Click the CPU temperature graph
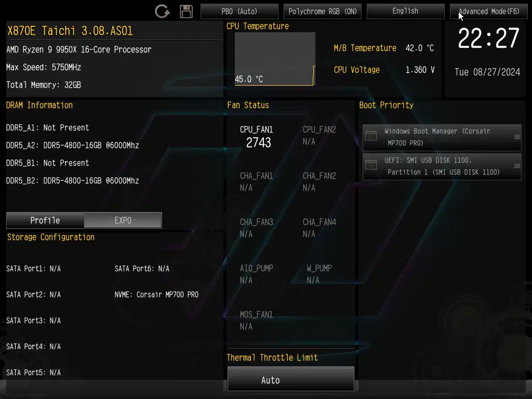 (x=275, y=58)
